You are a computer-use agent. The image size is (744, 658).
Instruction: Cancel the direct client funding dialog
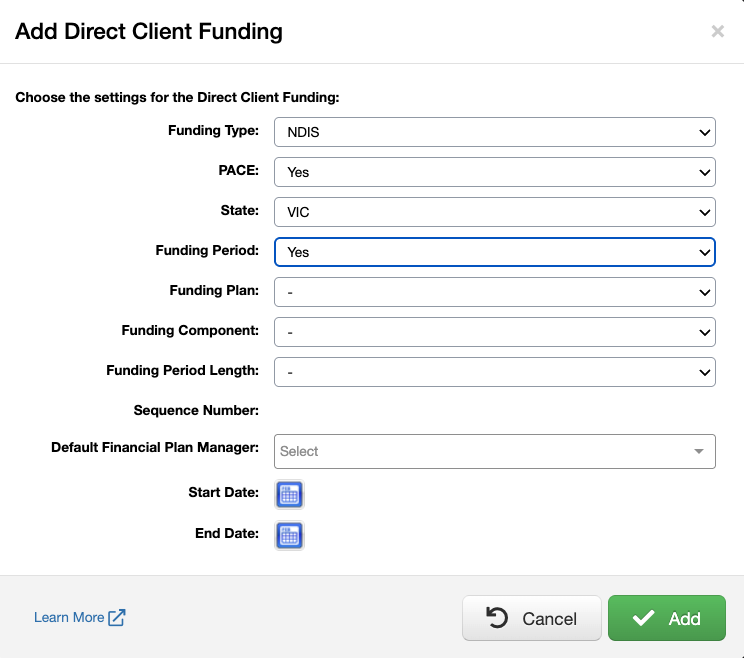pyautogui.click(x=531, y=618)
